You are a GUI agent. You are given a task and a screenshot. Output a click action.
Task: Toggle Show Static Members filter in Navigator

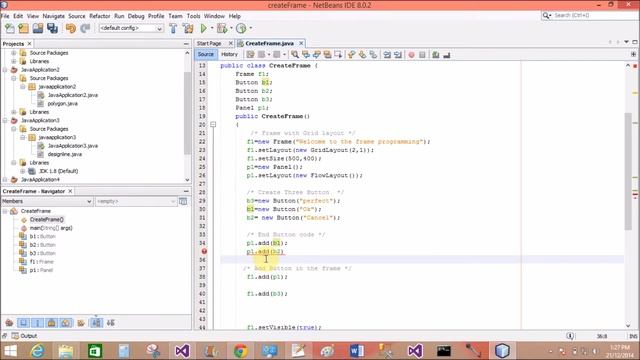click(x=38, y=323)
